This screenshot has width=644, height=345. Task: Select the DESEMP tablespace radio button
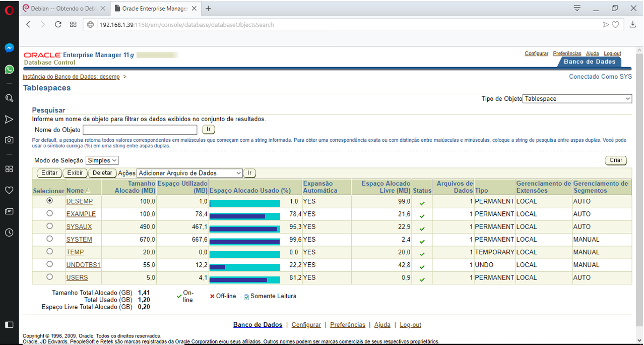tap(49, 200)
